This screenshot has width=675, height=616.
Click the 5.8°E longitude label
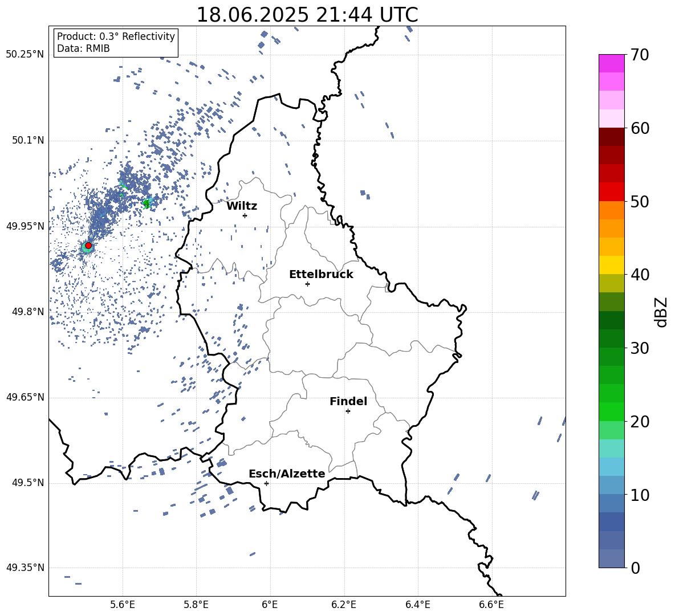click(196, 605)
